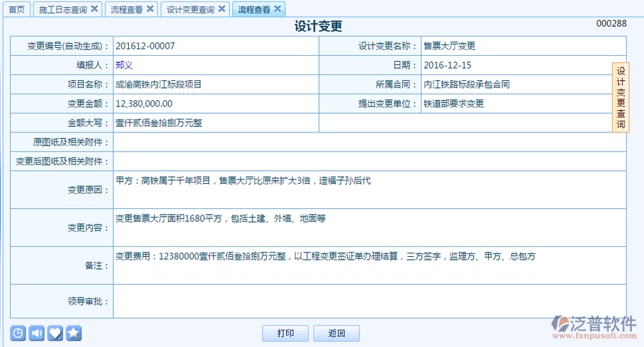Screen dimensions: 644x347
Task: Click contract 内江铁路标段承包合同
Action: click(467, 84)
